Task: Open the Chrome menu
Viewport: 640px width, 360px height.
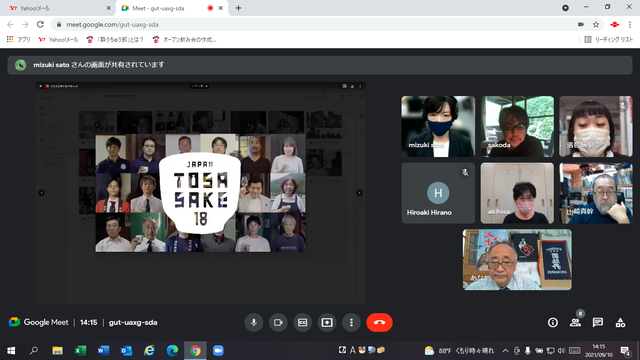Action: (630, 24)
